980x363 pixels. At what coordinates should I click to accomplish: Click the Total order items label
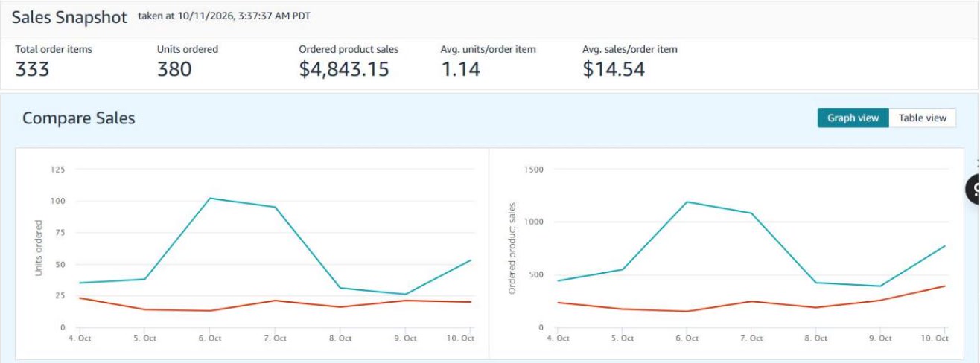click(x=54, y=49)
